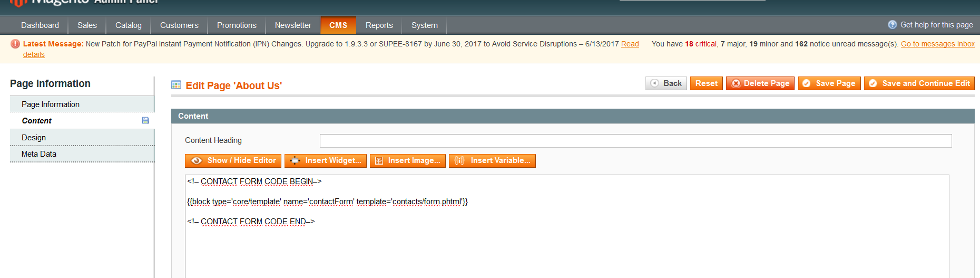The height and width of the screenshot is (278, 980).
Task: Click the 'CONTACT FORM CODE BEGIN' comment line
Action: coord(254,181)
